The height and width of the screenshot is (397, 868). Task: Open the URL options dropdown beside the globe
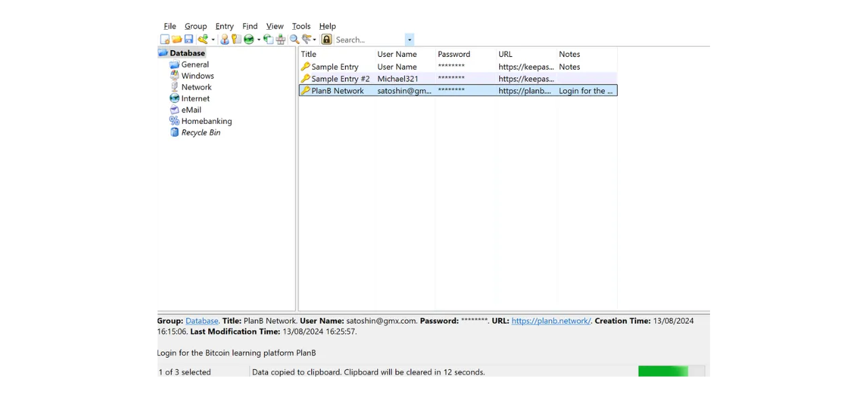[x=258, y=39]
